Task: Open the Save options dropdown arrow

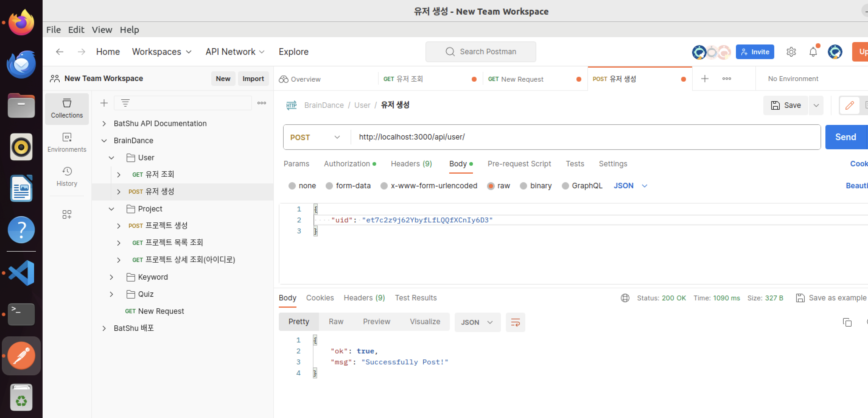Action: pyautogui.click(x=816, y=105)
